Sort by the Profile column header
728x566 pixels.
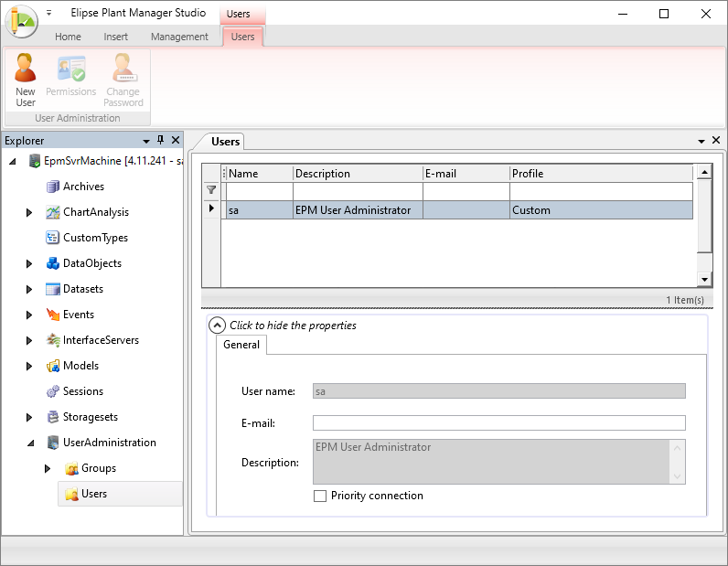601,173
